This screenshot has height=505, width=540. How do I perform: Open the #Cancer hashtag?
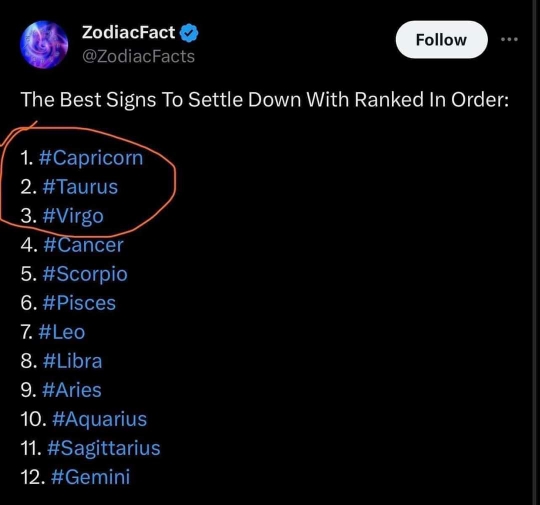pos(83,245)
